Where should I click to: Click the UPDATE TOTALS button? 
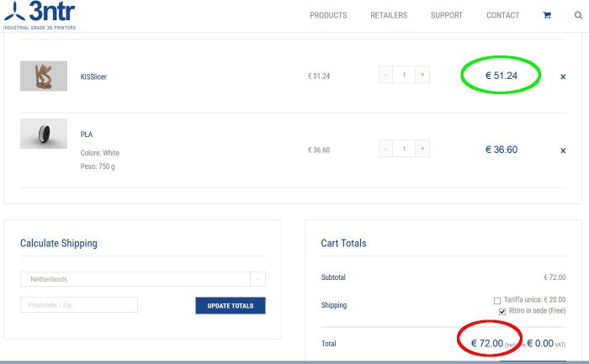click(231, 305)
